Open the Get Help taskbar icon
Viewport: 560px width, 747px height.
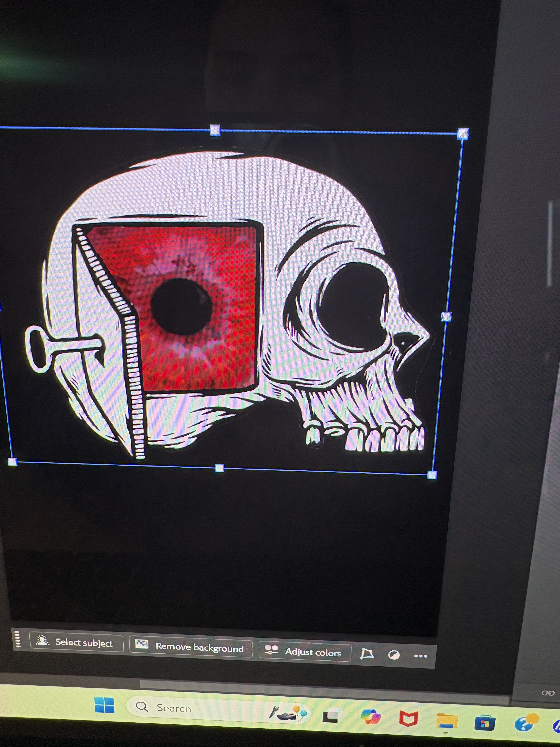(527, 723)
